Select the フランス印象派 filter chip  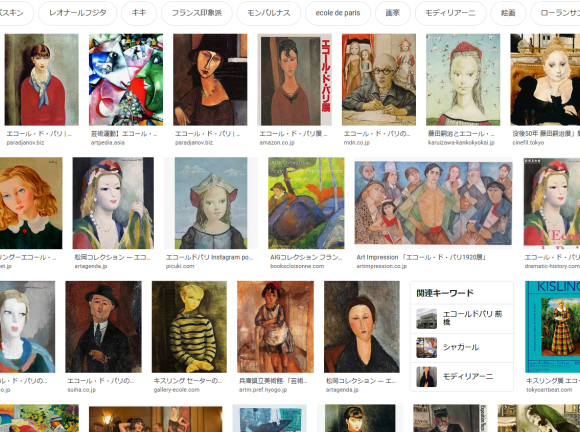pyautogui.click(x=197, y=13)
